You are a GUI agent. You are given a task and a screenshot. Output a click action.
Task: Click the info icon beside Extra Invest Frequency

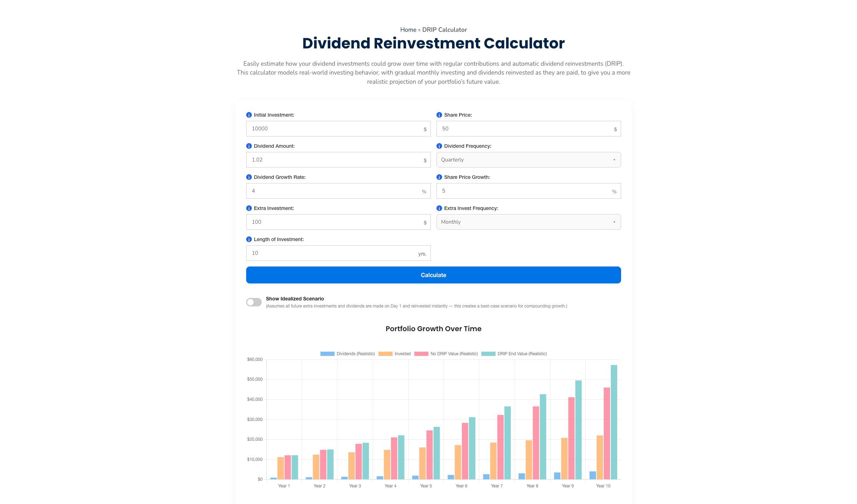tap(439, 208)
